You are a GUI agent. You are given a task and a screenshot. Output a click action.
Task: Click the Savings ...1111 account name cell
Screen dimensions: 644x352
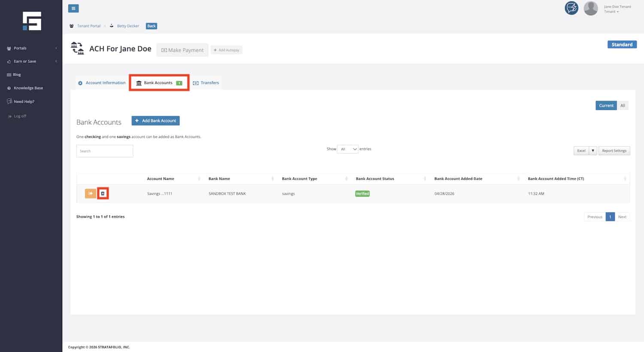(x=160, y=194)
